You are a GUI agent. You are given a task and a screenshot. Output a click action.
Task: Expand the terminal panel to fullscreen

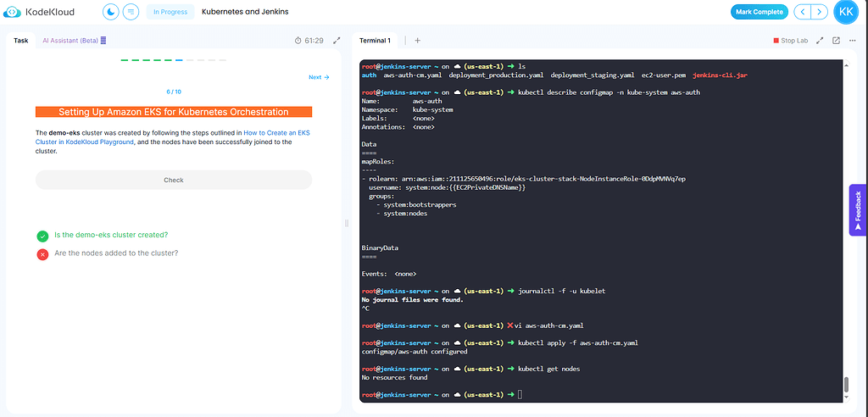(821, 40)
